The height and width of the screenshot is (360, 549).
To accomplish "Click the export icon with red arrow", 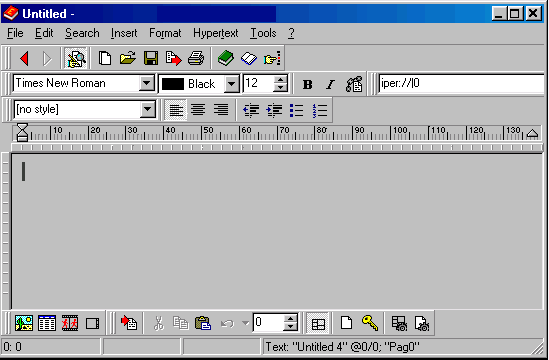I will click(x=174, y=58).
